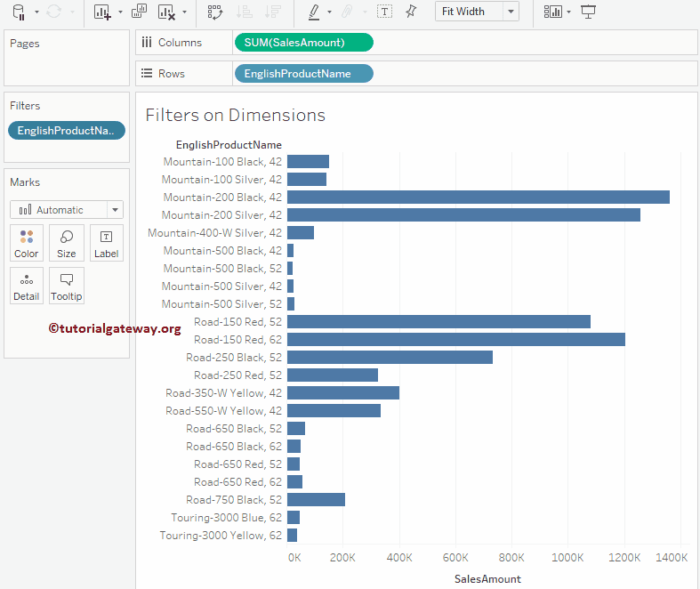
Task: Toggle the pin Fix Axes icon
Action: [410, 12]
